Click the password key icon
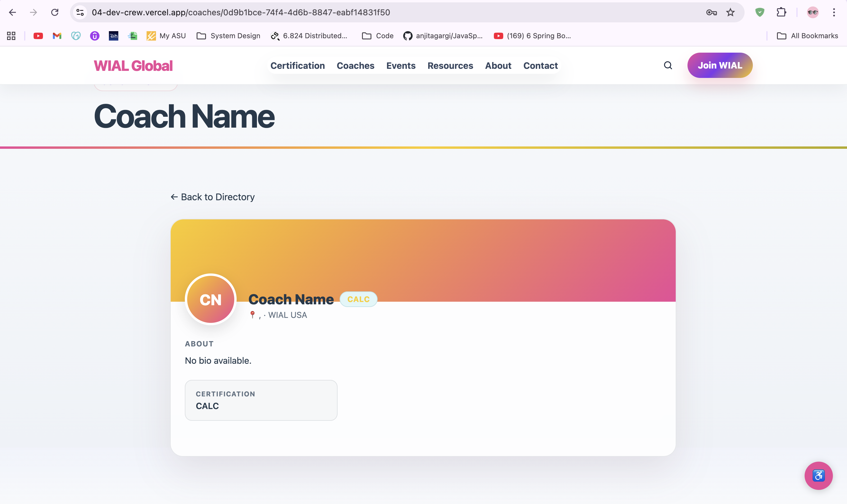The image size is (847, 504). coord(711,13)
